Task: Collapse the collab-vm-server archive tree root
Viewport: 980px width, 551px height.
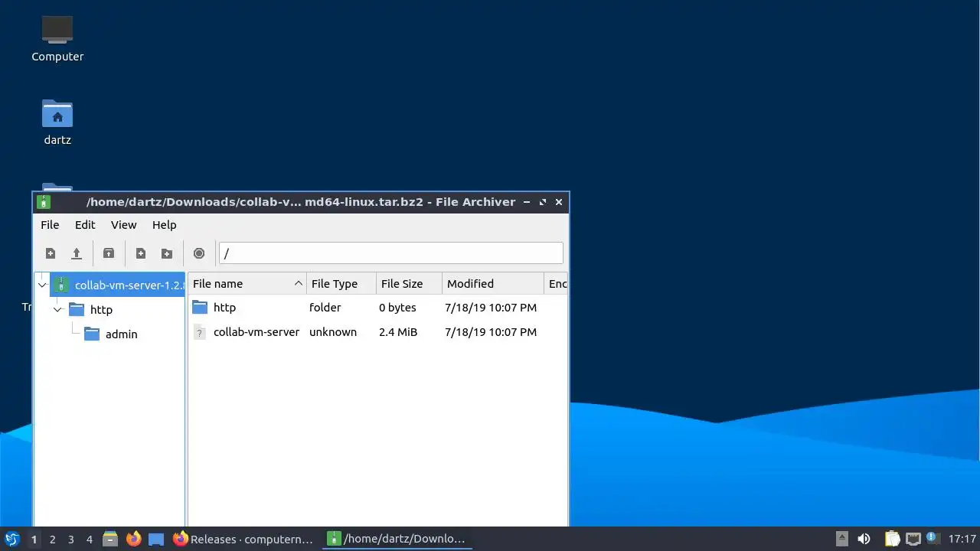Action: click(42, 285)
